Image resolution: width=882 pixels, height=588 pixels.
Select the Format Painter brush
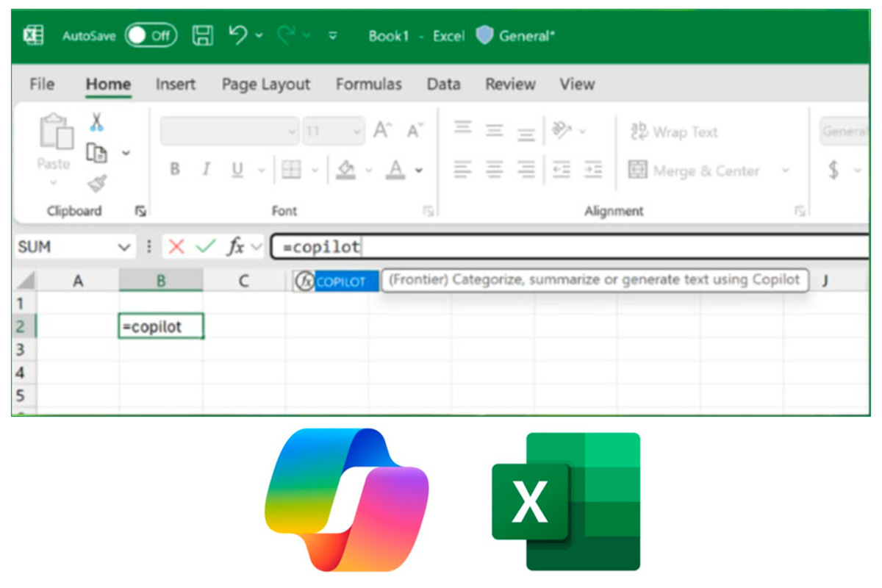(x=96, y=183)
